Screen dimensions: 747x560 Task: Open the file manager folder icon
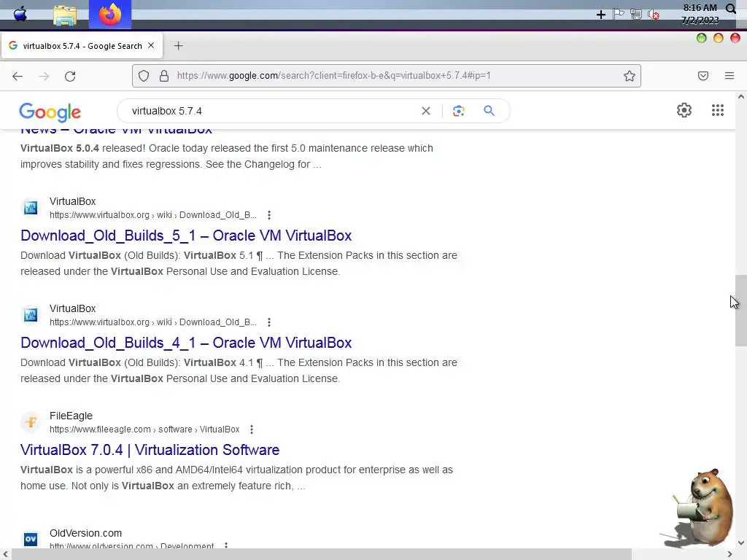tap(65, 15)
